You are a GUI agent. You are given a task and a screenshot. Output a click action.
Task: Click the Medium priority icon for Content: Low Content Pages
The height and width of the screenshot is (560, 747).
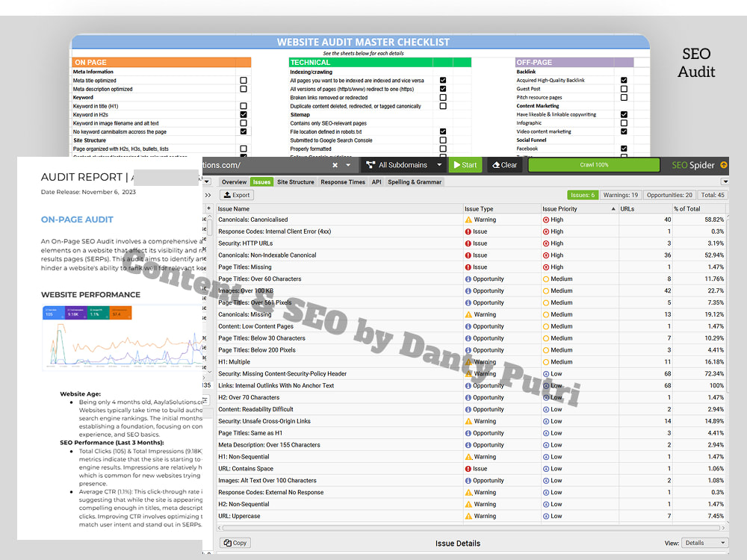[x=546, y=326]
